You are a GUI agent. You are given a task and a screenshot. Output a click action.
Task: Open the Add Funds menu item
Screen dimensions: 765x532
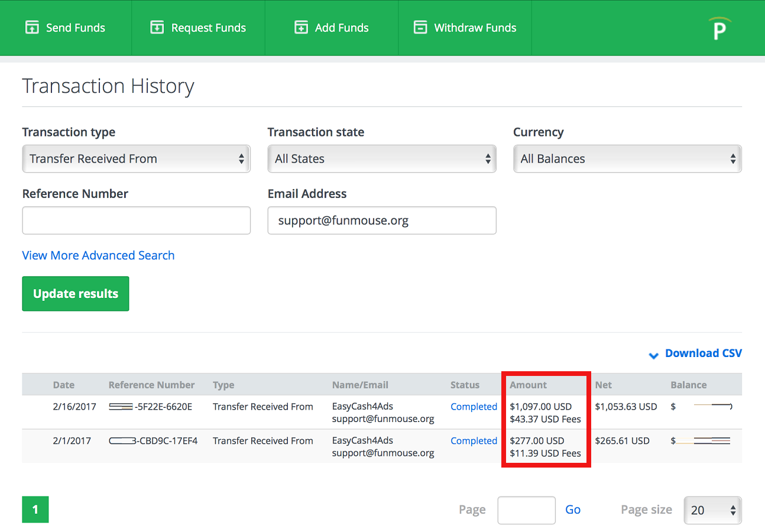tap(332, 28)
